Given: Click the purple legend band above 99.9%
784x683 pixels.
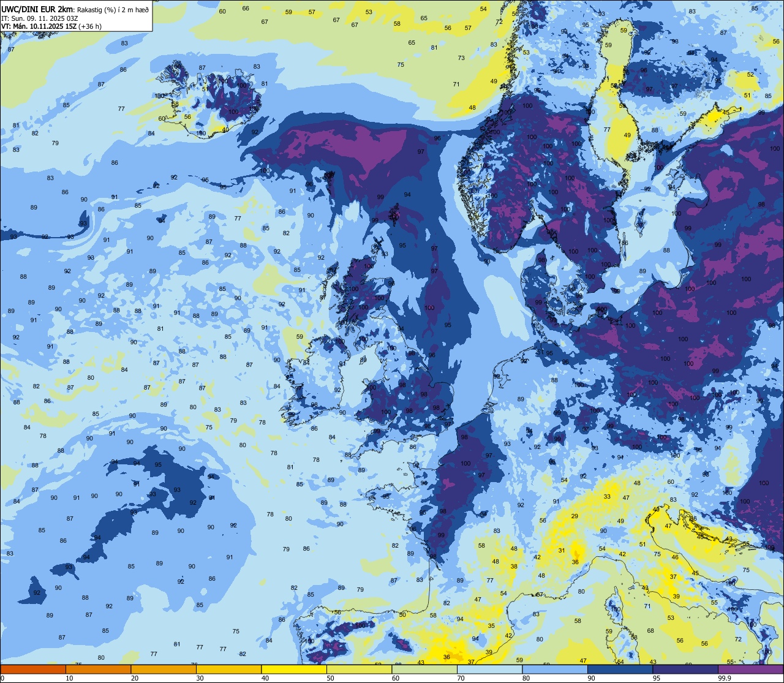Looking at the screenshot, I should click(x=750, y=670).
